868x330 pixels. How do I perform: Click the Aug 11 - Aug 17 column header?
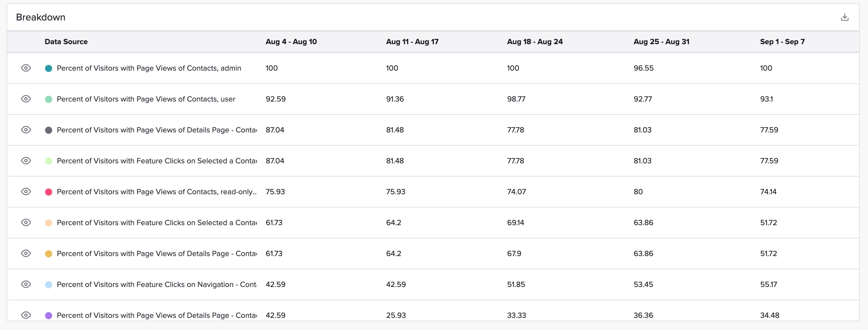tap(412, 42)
